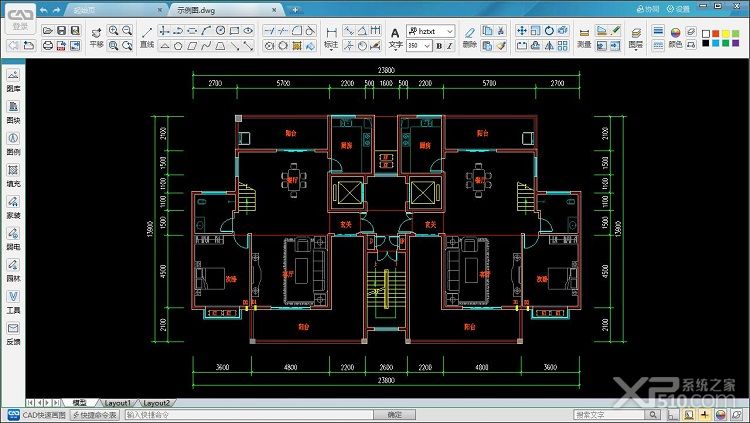Click the zoom in magnifier icon
Image resolution: width=750 pixels, height=423 pixels.
tap(113, 31)
